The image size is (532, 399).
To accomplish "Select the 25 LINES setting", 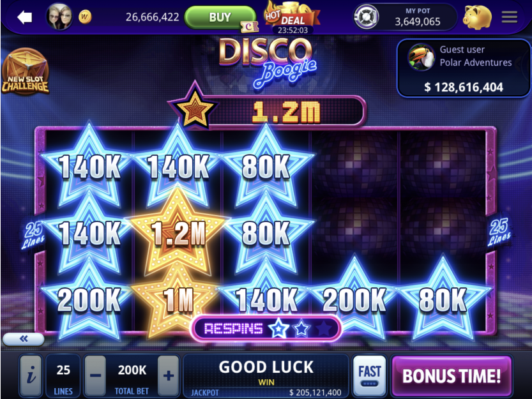I will pyautogui.click(x=63, y=375).
